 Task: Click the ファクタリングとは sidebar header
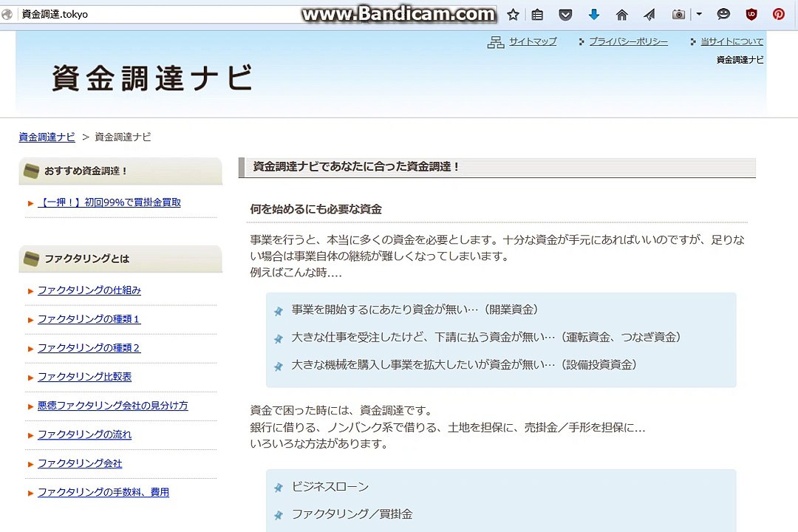120,259
